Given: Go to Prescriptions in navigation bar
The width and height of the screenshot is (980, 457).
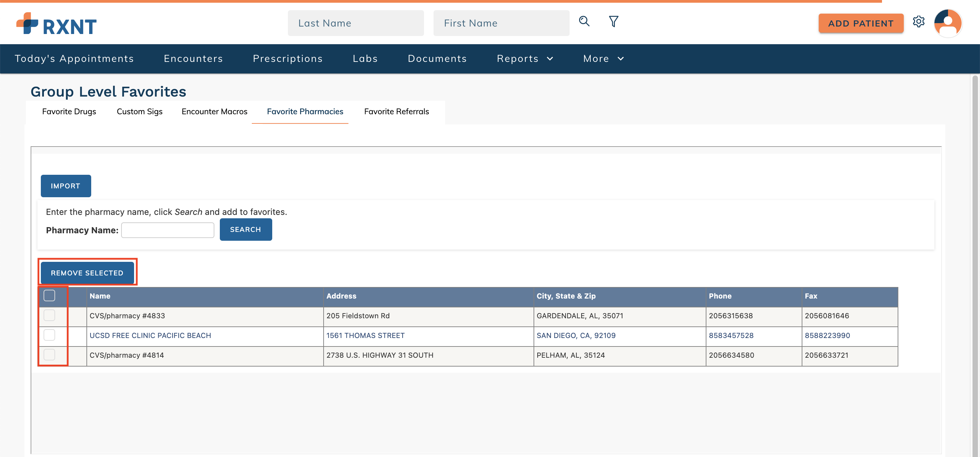Looking at the screenshot, I should point(288,58).
